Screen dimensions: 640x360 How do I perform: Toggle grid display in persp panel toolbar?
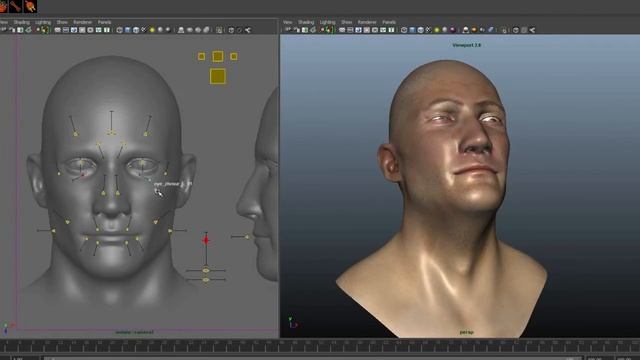coord(342,30)
